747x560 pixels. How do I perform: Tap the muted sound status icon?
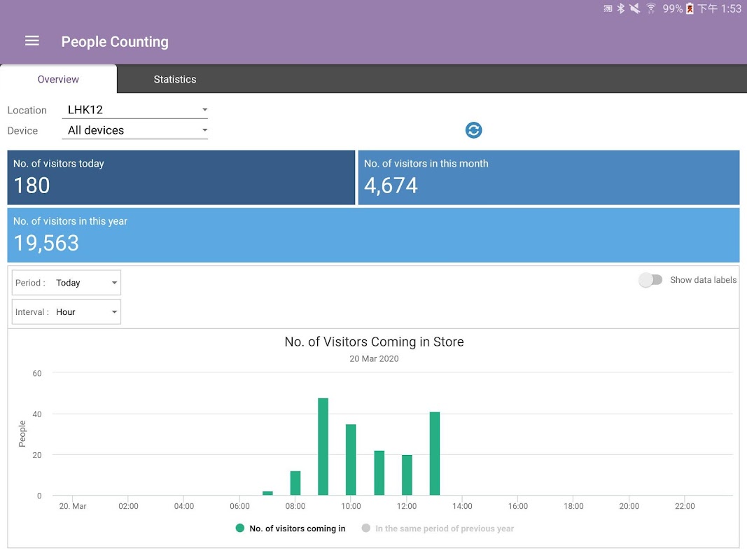pos(635,8)
